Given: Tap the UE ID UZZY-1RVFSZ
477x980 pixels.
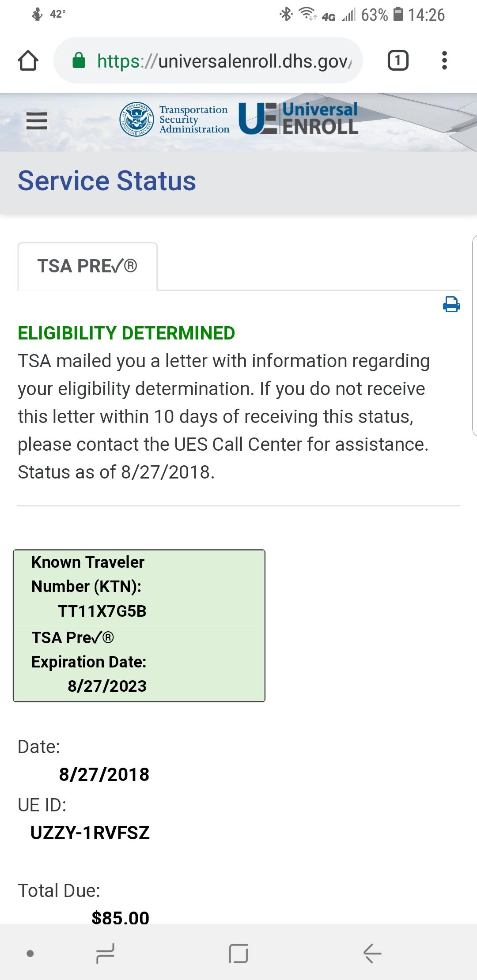Looking at the screenshot, I should [90, 833].
